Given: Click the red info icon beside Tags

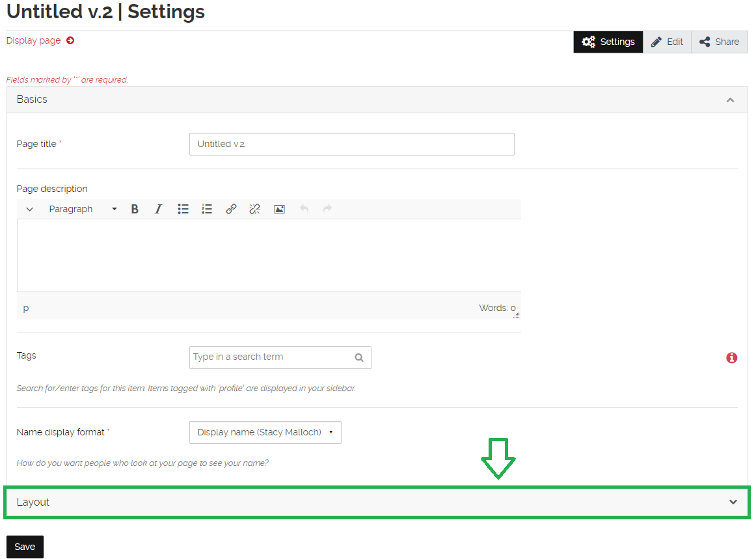Looking at the screenshot, I should pos(732,357).
